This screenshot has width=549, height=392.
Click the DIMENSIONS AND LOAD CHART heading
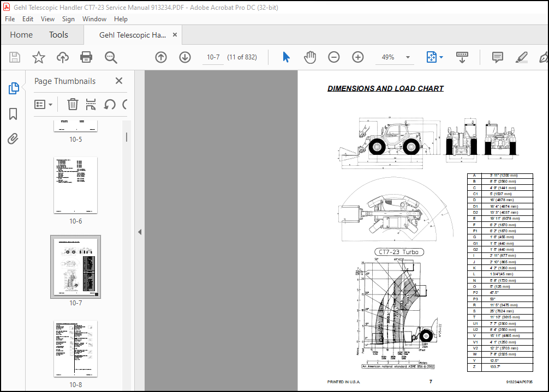[x=385, y=88]
